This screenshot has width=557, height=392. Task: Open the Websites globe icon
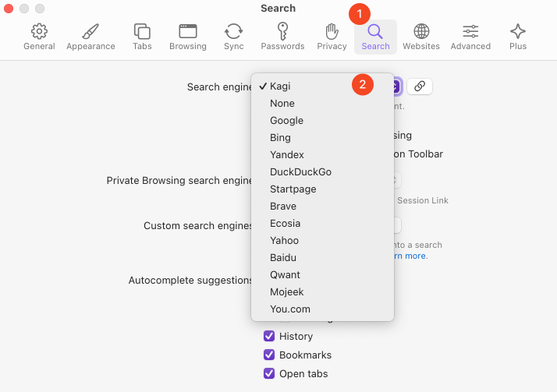tap(421, 31)
